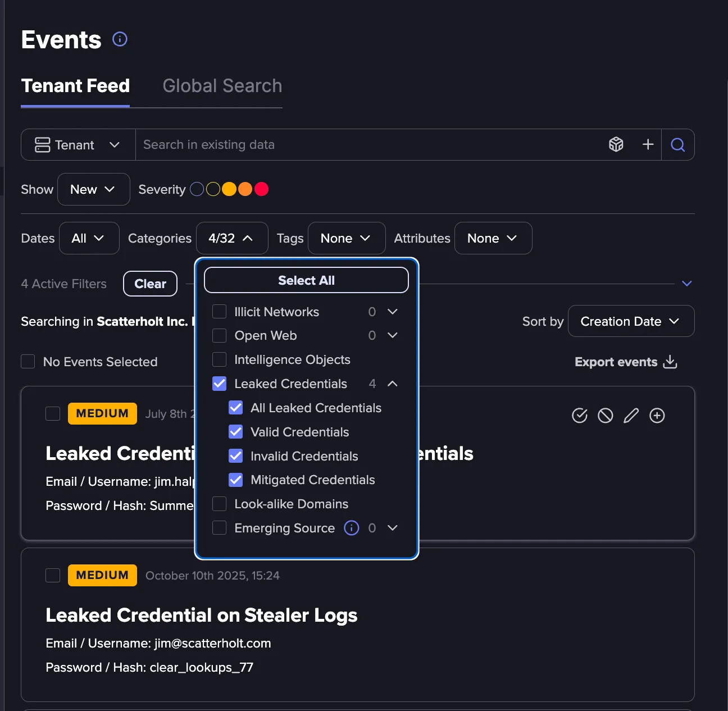728x711 pixels.
Task: Toggle the No Events Selected checkbox
Action: pyautogui.click(x=28, y=362)
